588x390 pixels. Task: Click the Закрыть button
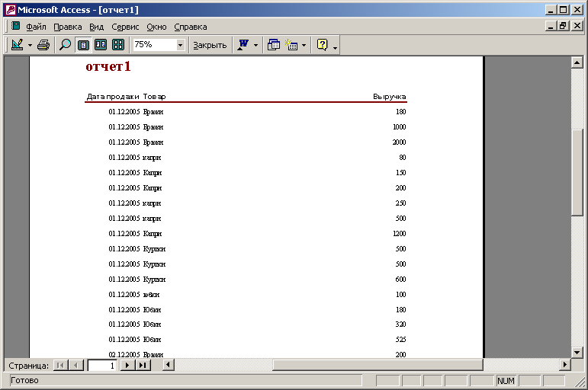210,46
